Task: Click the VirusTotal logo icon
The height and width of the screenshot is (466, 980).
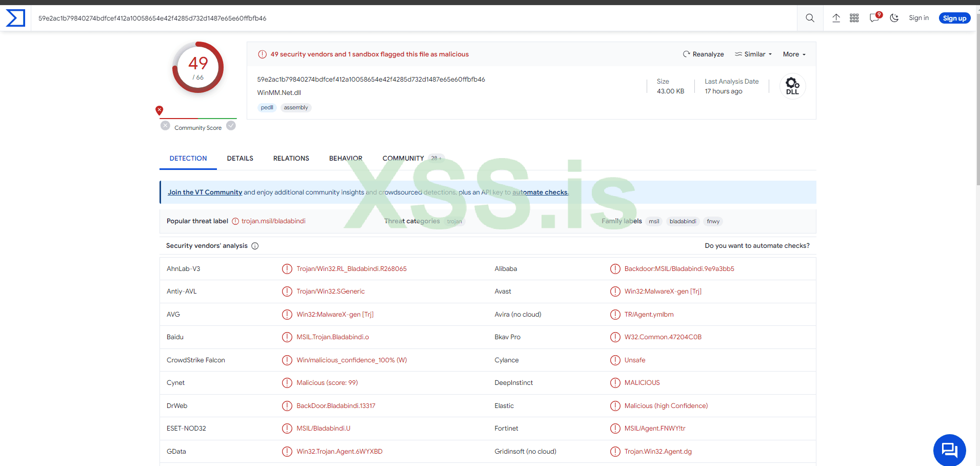Action: [15, 18]
